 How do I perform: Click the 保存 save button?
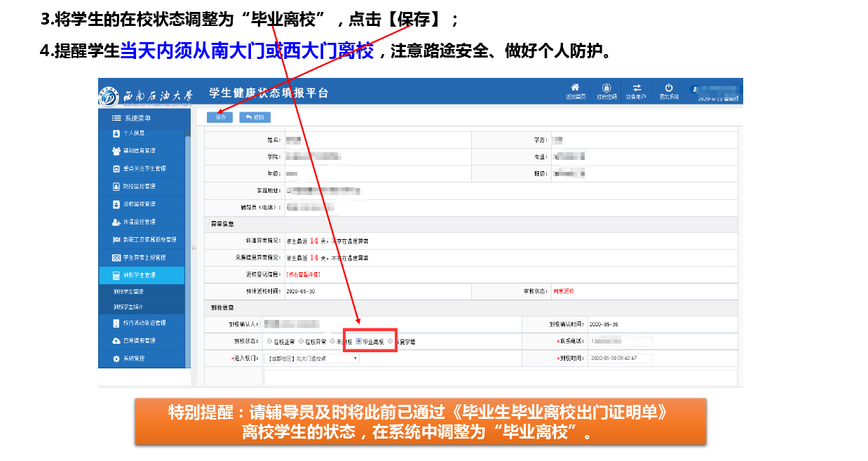220,117
